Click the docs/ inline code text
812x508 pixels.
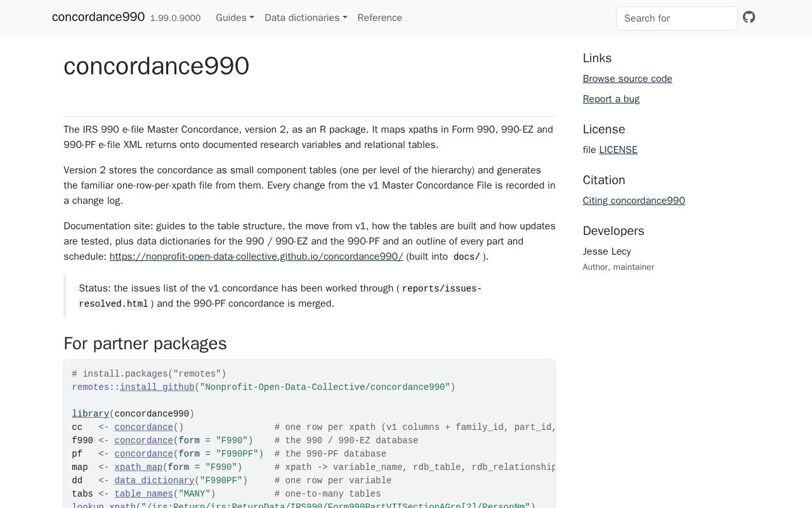(x=466, y=257)
